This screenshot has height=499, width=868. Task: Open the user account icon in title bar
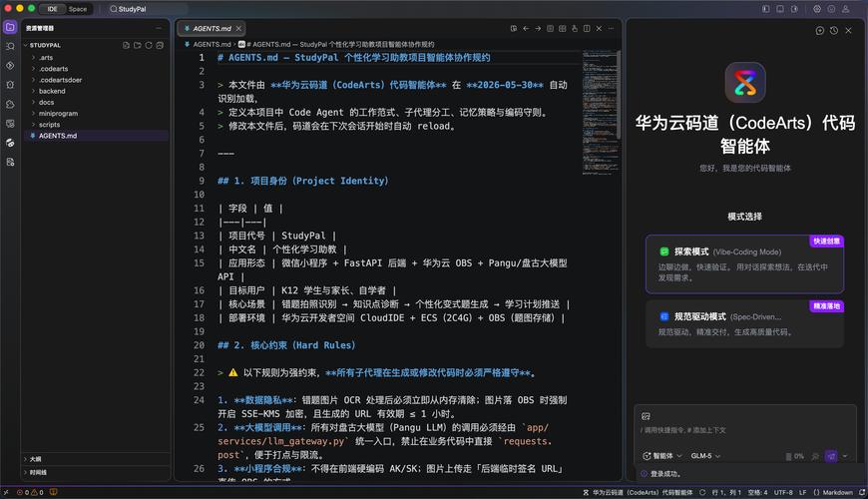pyautogui.click(x=846, y=9)
